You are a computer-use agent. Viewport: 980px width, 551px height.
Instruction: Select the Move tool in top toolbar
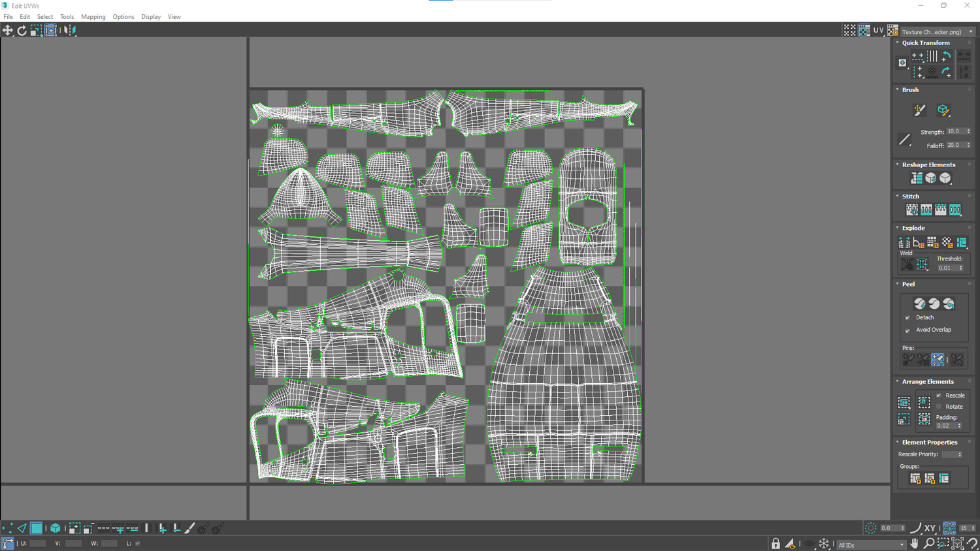[8, 30]
